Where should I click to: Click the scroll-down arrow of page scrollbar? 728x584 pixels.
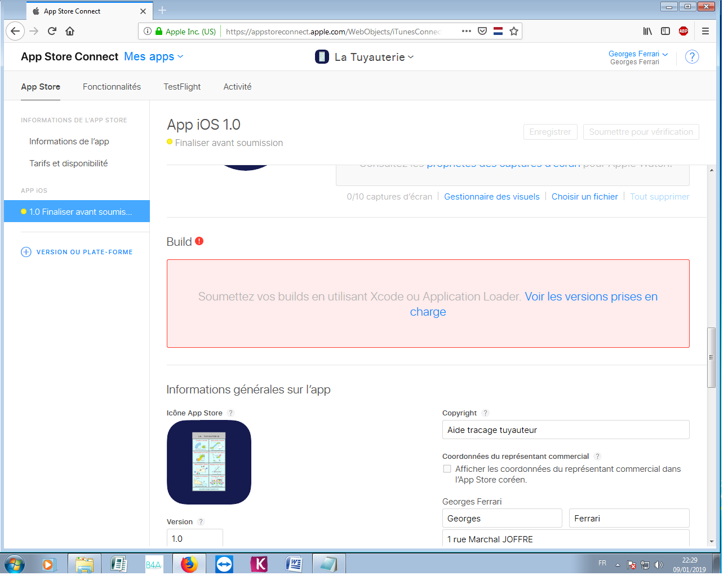[x=712, y=541]
